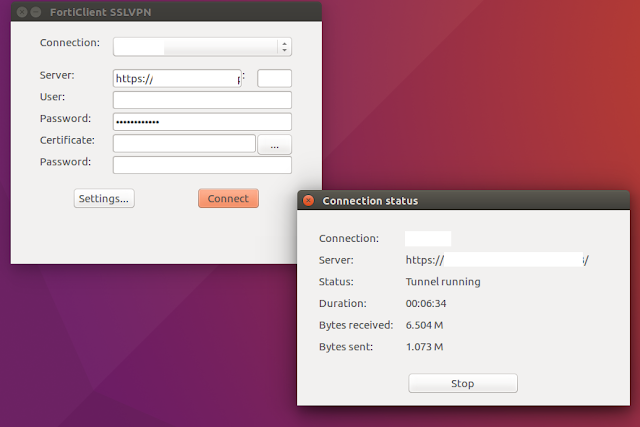Viewport: 640px width, 427px height.
Task: Click the bytes sent value 1.073 M
Action: click(424, 347)
